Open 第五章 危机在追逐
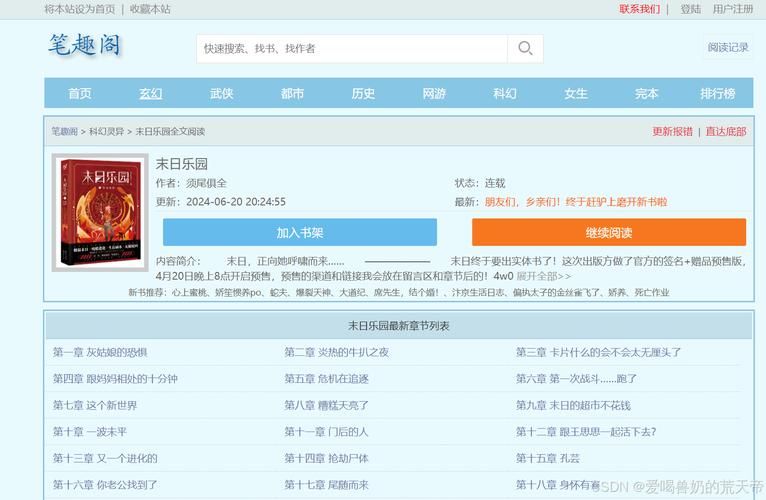 click(x=326, y=379)
